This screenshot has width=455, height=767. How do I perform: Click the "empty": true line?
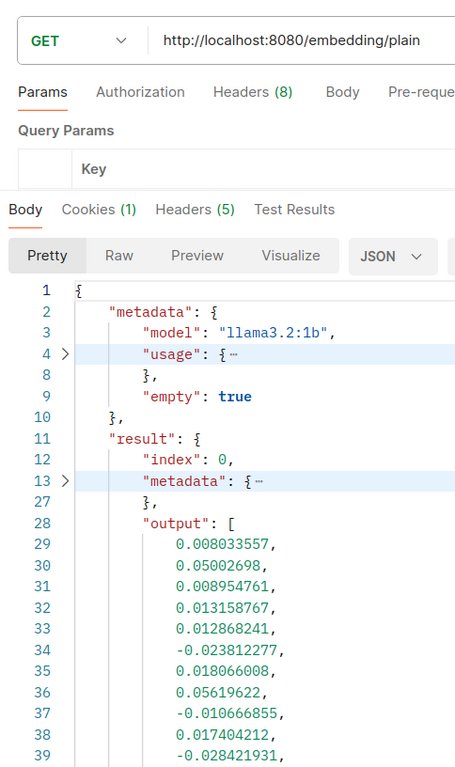[x=197, y=396]
